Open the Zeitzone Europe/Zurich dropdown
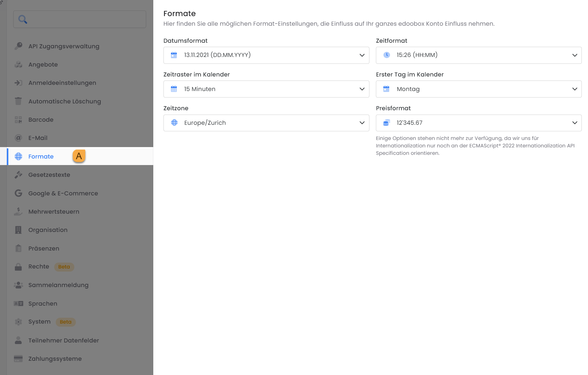 pos(266,123)
